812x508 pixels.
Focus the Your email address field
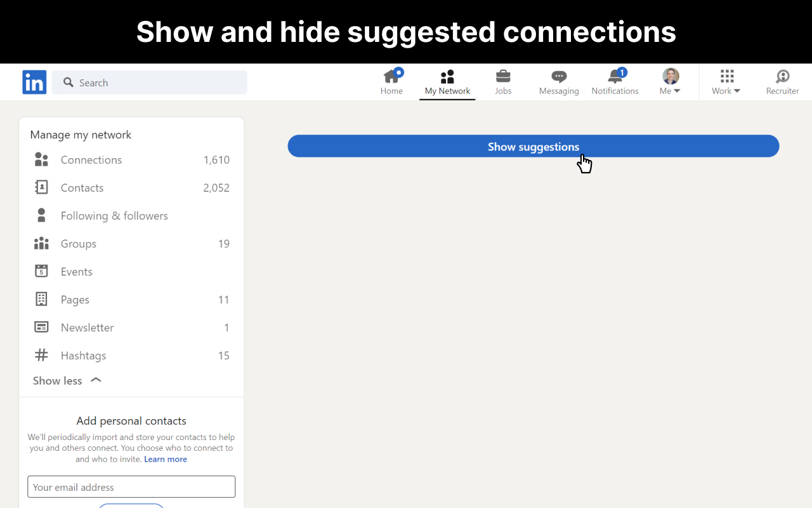(x=131, y=487)
